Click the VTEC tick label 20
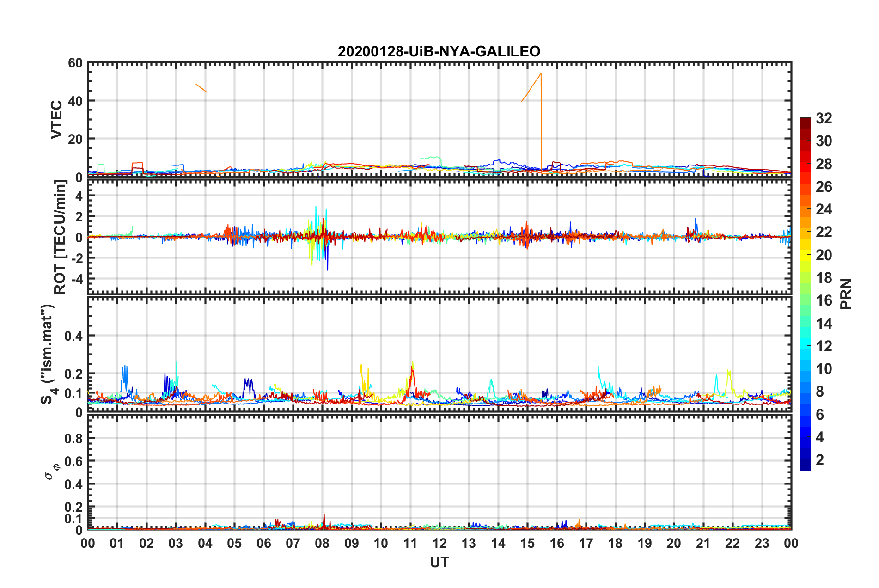 (x=75, y=139)
